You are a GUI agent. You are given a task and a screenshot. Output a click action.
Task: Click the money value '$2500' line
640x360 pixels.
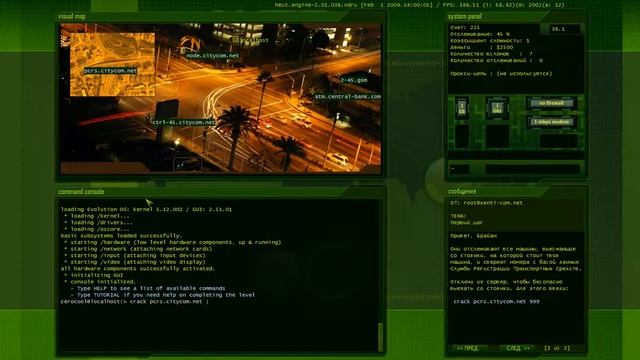[x=482, y=47]
